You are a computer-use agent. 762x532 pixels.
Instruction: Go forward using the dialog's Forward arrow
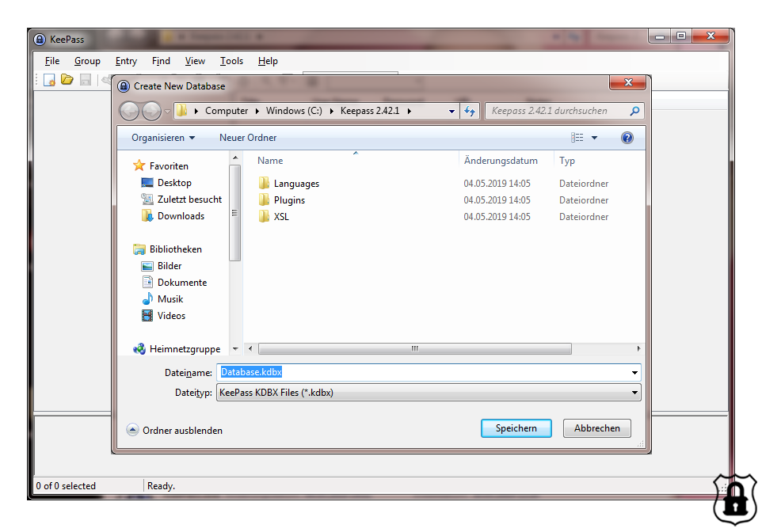coord(151,112)
